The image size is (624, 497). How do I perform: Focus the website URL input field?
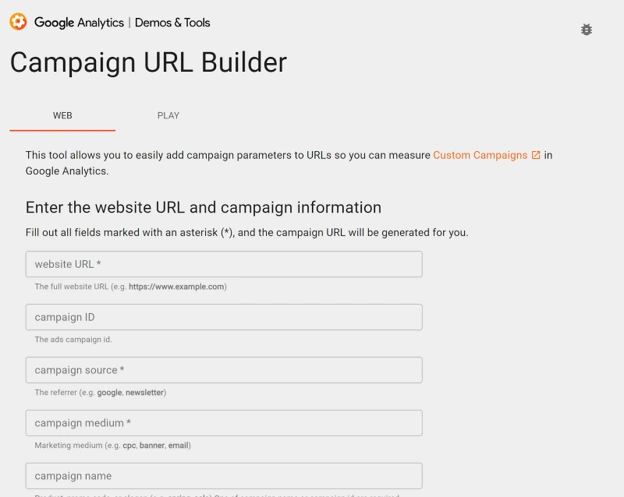(224, 264)
